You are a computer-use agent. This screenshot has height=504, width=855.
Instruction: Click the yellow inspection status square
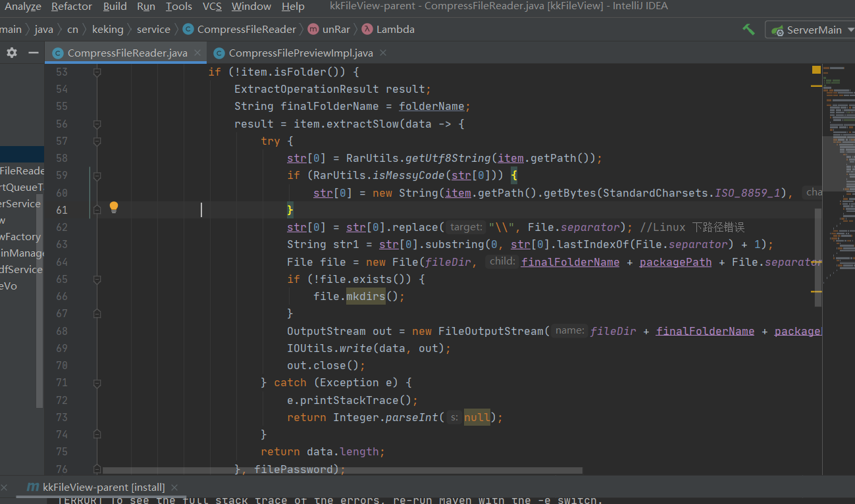(816, 70)
